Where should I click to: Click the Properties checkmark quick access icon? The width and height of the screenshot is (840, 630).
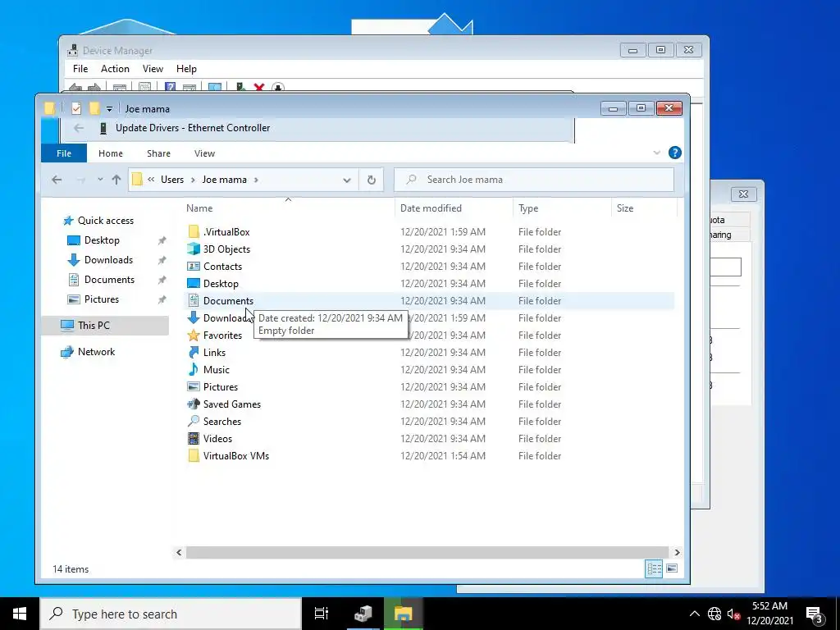76,109
